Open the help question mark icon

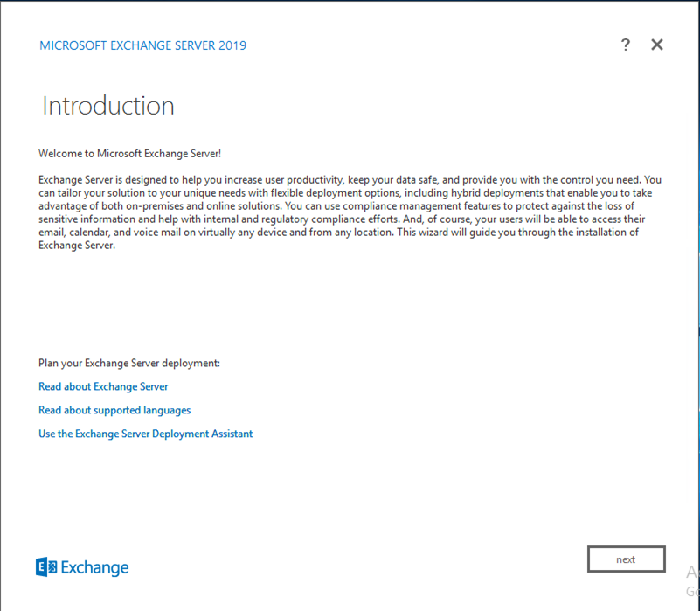(x=626, y=45)
